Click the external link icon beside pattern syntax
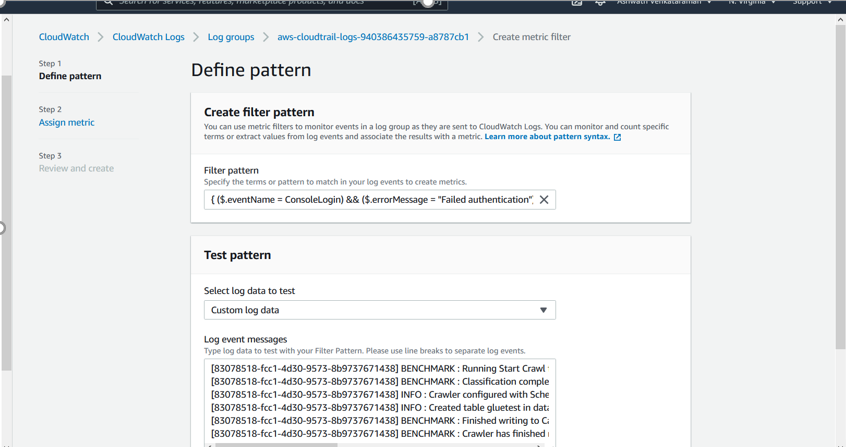846x447 pixels. (617, 137)
